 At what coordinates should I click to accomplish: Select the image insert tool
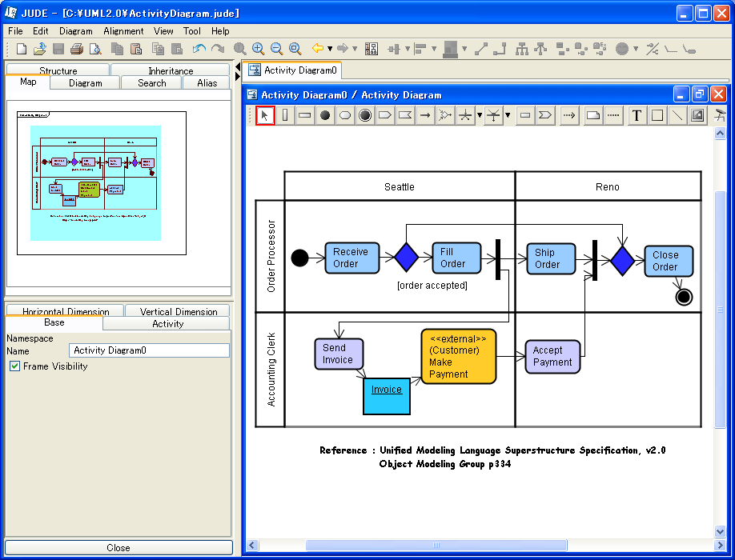click(697, 115)
